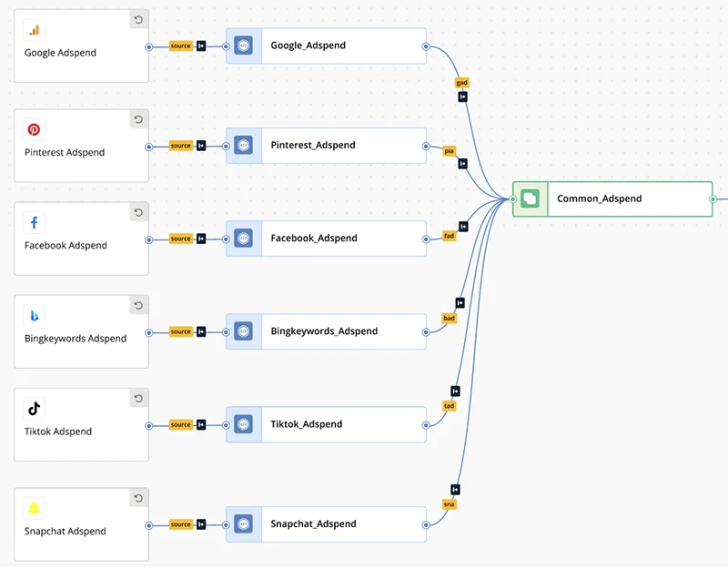Click the fad edge label
The width and height of the screenshot is (728, 569).
[x=449, y=236]
